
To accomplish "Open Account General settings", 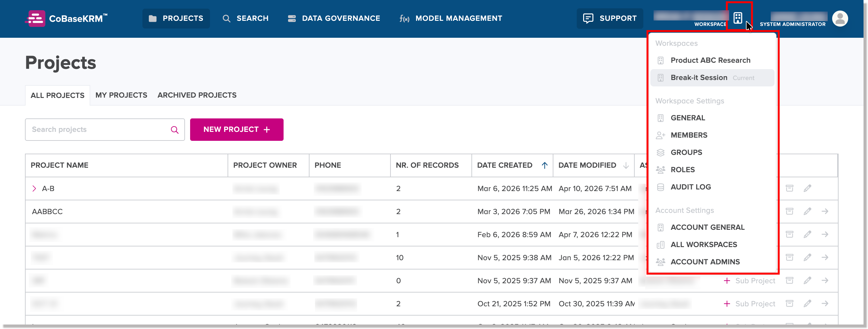I will 712,227.
